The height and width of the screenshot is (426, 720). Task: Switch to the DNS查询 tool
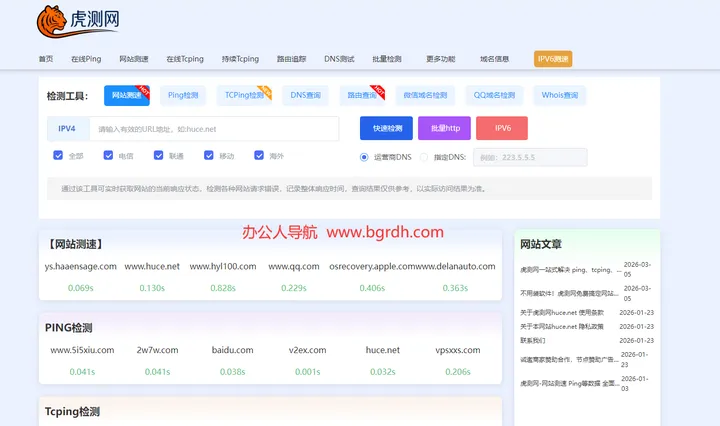click(305, 95)
